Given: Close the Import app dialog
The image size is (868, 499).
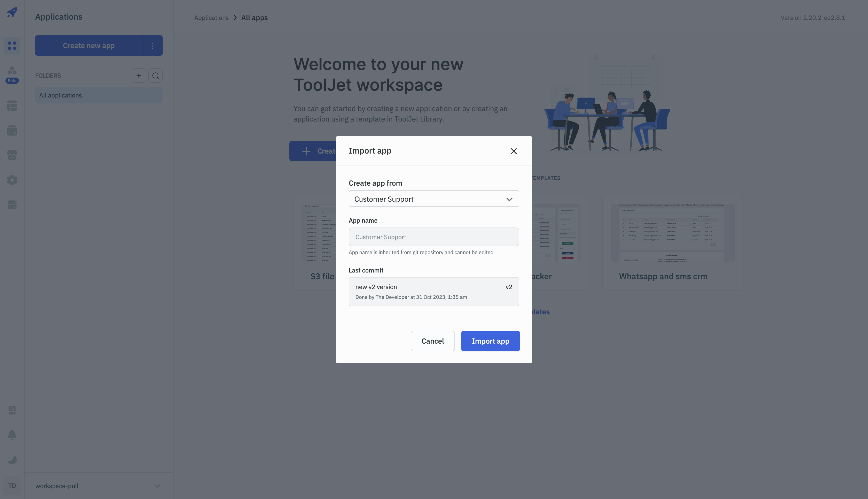Looking at the screenshot, I should 513,152.
